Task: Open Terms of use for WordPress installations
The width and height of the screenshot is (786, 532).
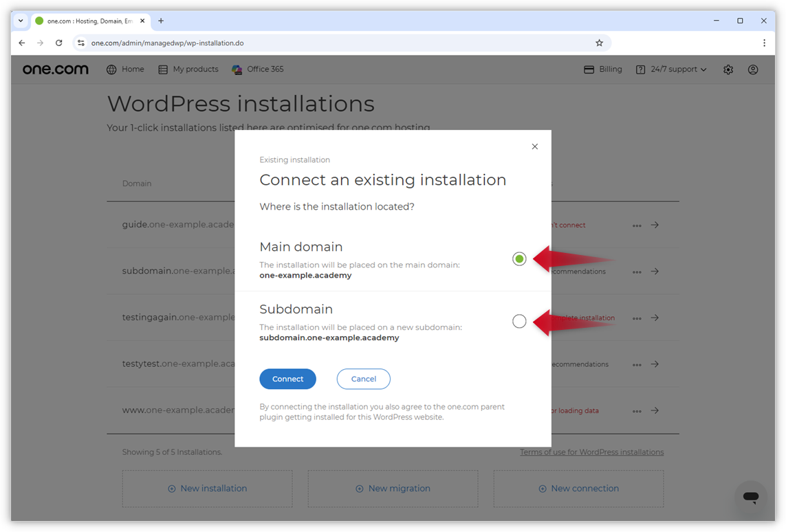Action: coord(591,452)
